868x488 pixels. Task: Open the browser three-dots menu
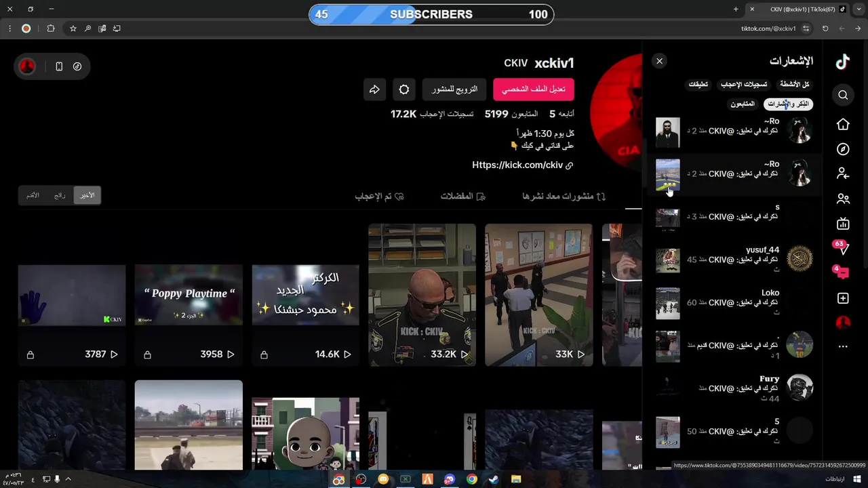point(9,28)
